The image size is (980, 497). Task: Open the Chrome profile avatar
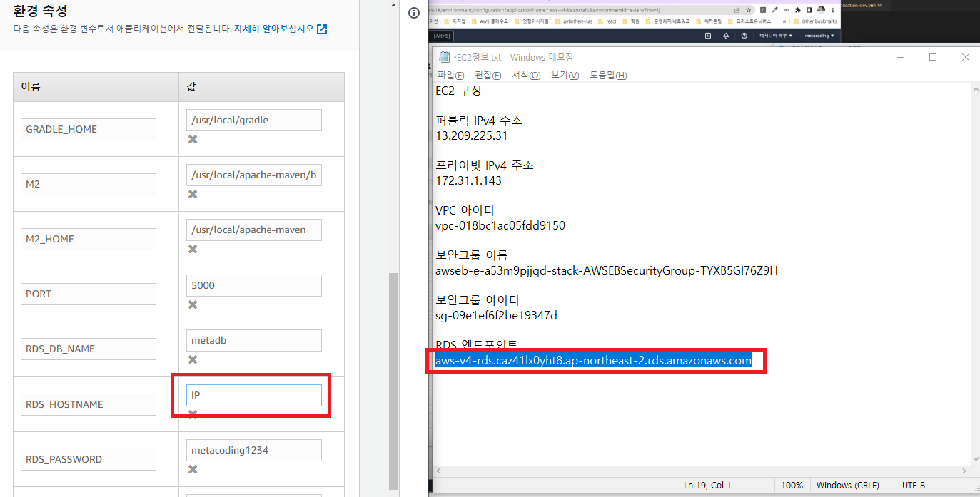(x=821, y=10)
